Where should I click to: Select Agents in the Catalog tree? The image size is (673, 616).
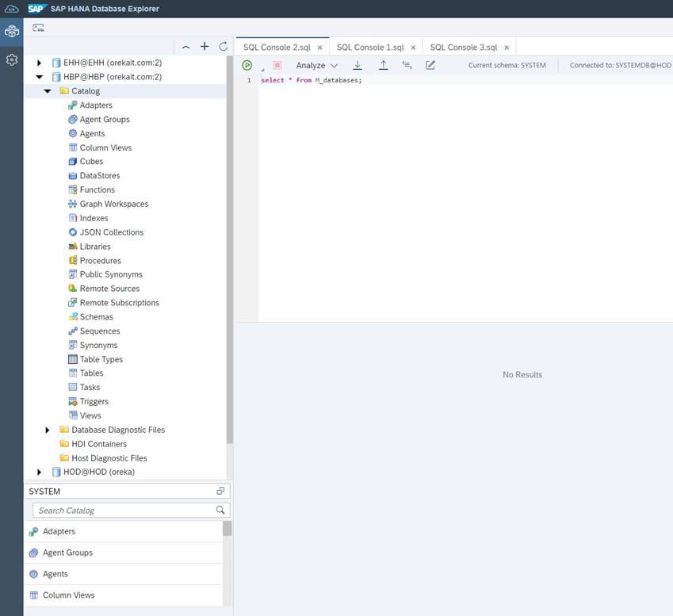(92, 133)
